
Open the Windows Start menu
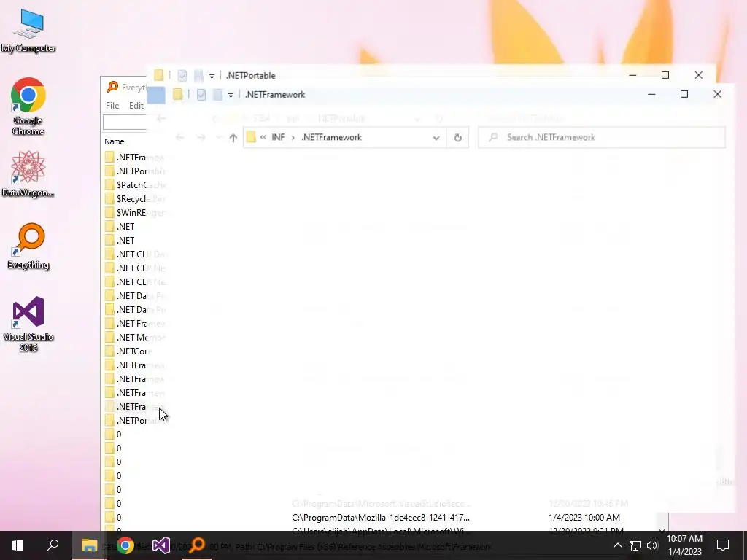[18, 545]
